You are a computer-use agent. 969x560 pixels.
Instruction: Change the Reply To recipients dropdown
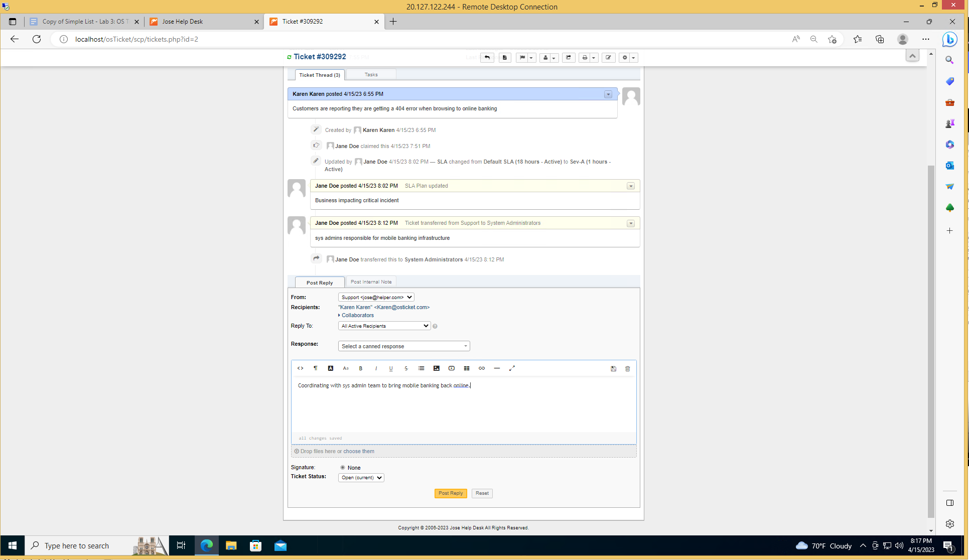pos(383,326)
